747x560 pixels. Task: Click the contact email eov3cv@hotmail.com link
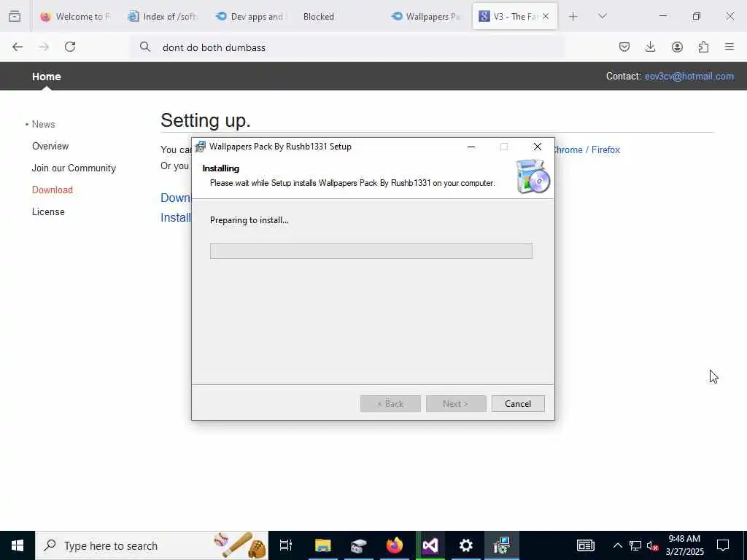point(689,76)
